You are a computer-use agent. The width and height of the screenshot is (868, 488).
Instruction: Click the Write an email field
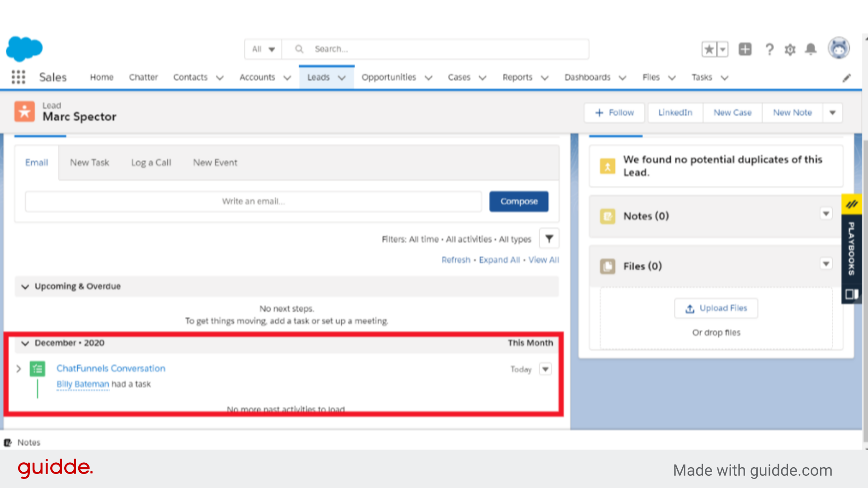click(x=254, y=202)
